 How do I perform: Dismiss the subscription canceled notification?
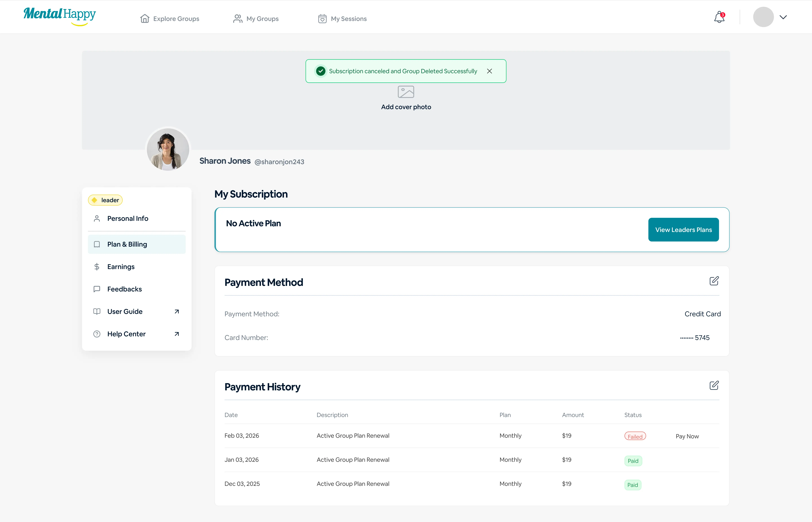click(489, 71)
